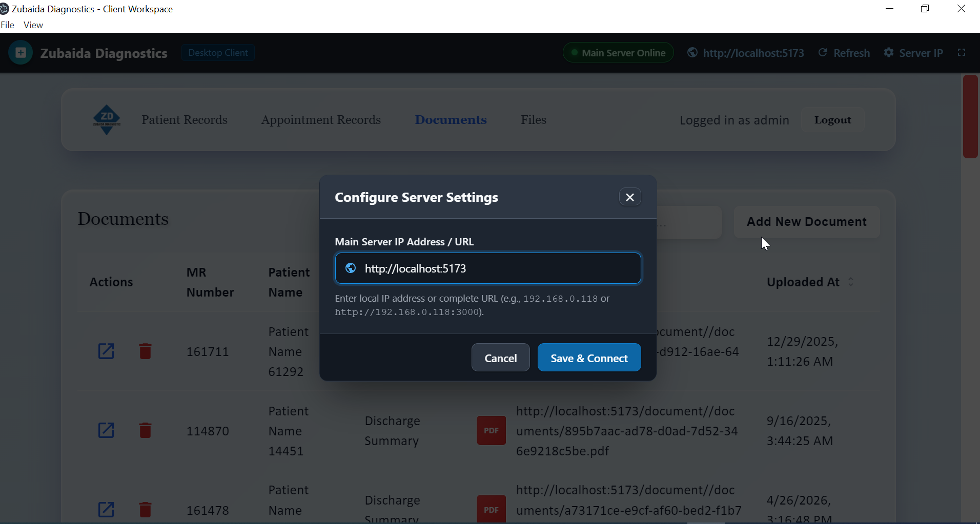
Task: Minimize the Client Workspace window
Action: 890,9
